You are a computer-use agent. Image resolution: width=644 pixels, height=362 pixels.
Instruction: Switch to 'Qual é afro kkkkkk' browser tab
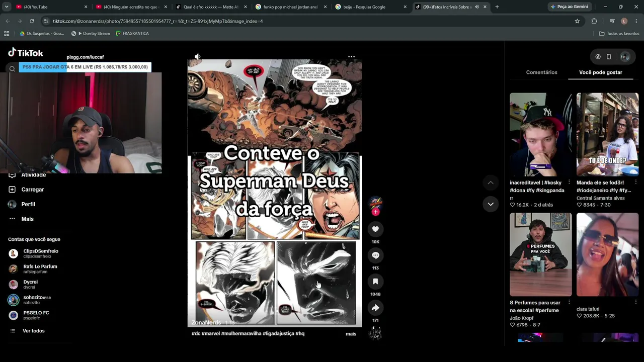(x=211, y=7)
